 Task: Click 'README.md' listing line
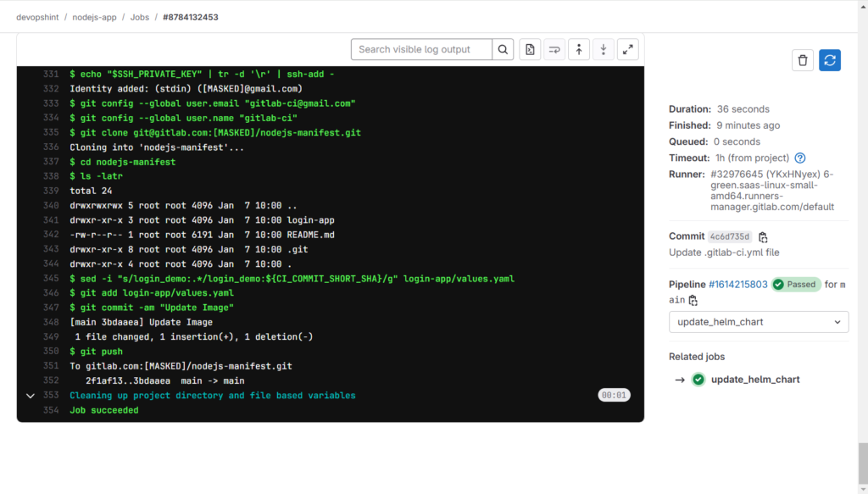[x=202, y=235]
